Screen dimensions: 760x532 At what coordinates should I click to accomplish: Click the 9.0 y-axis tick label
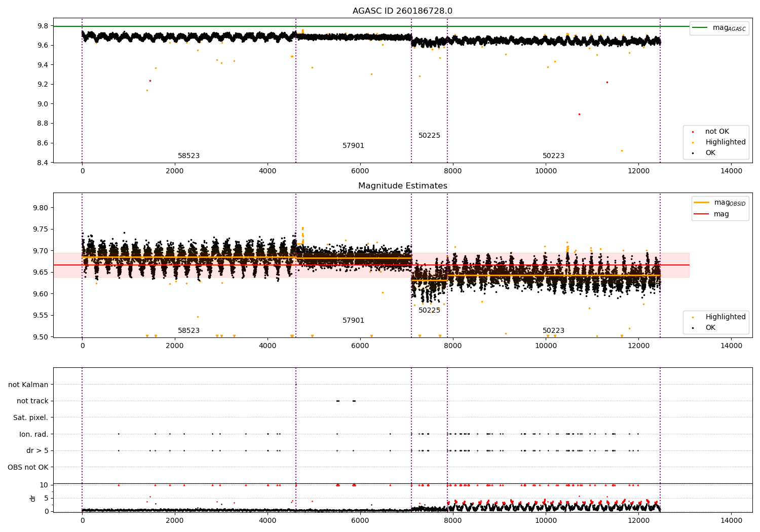pos(43,104)
